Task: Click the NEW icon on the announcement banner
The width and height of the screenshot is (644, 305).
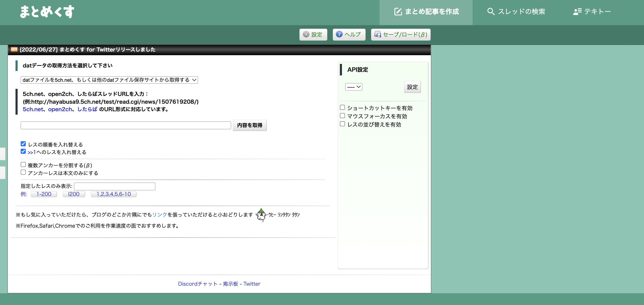Action: tap(14, 49)
